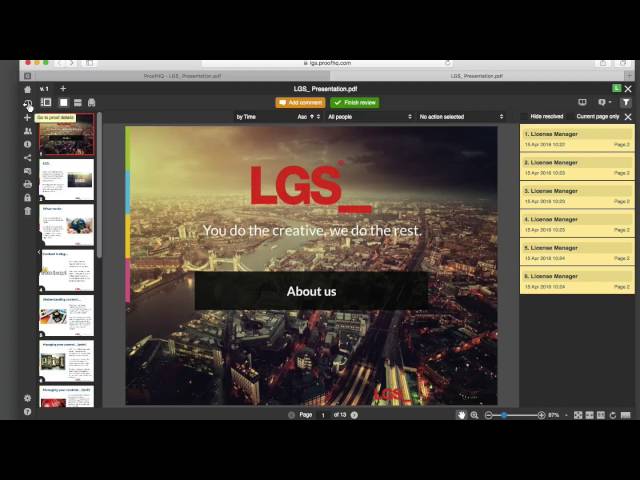The width and height of the screenshot is (640, 480).
Task: Click zoom in plus button
Action: [541, 415]
